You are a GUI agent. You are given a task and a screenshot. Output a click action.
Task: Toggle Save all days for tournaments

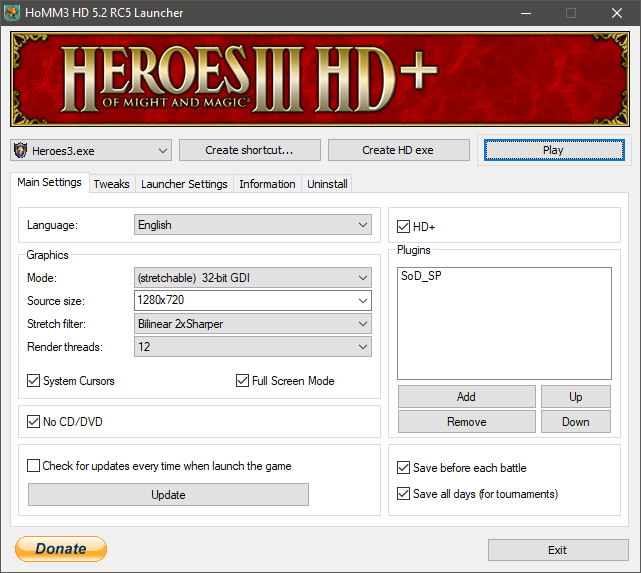click(x=404, y=494)
